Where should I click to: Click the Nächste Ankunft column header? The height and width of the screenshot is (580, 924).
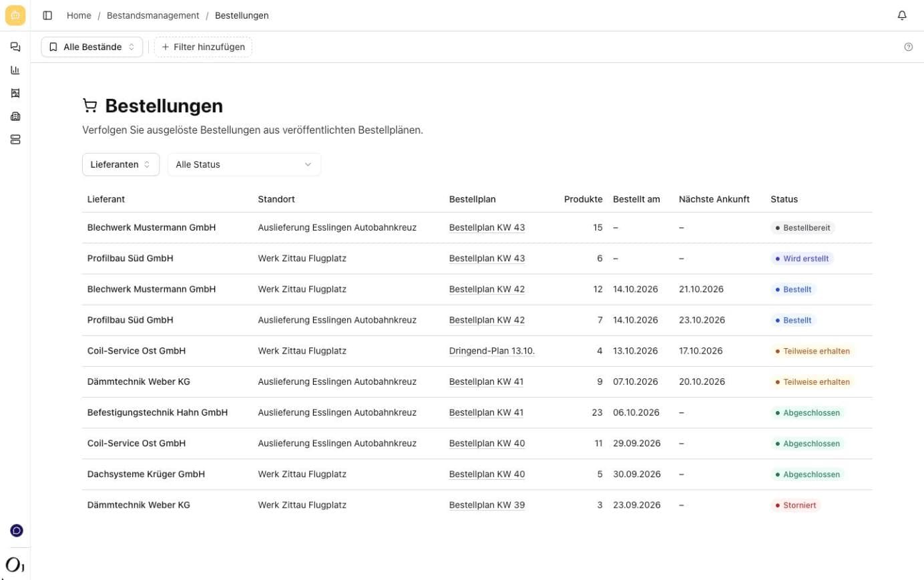point(714,199)
